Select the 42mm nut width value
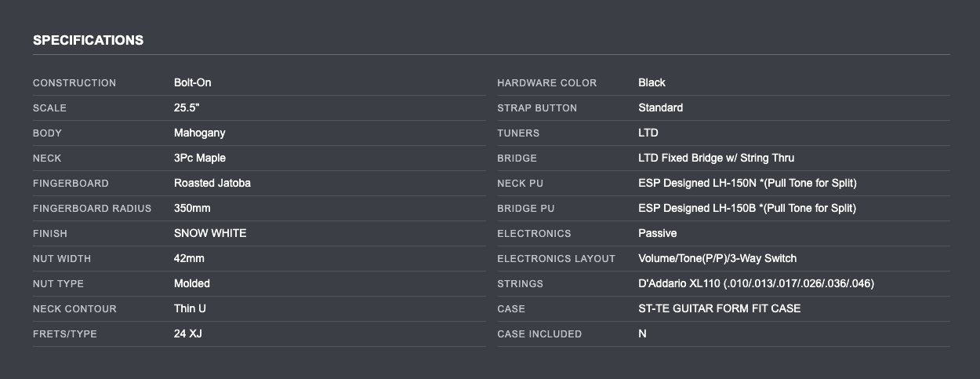 189,258
